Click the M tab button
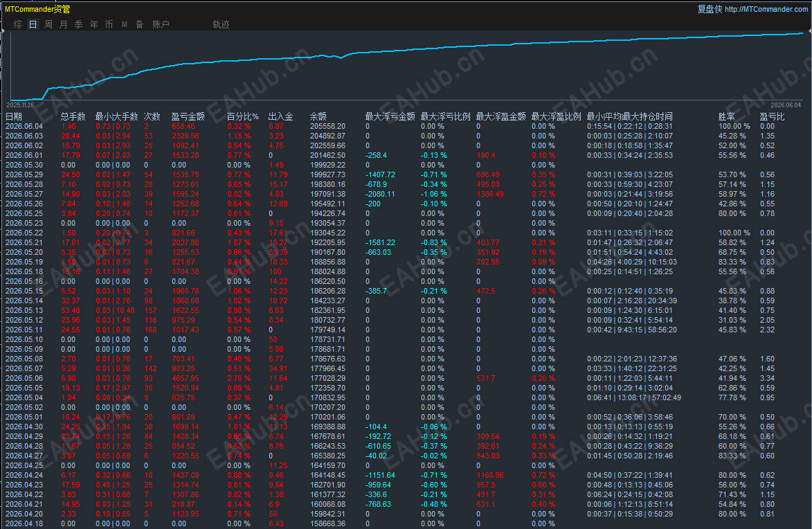Screen dimensions: 812x529 click(x=125, y=24)
